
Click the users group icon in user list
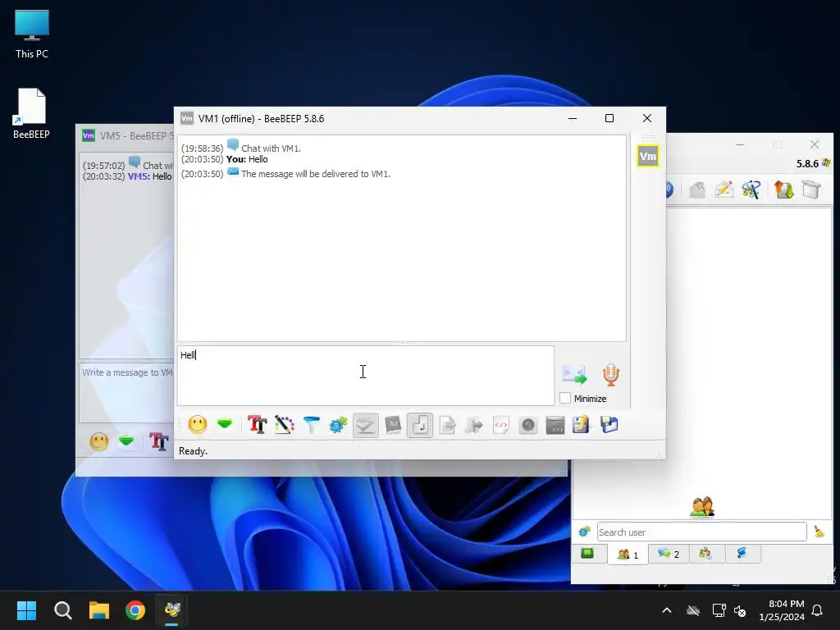[x=702, y=506]
